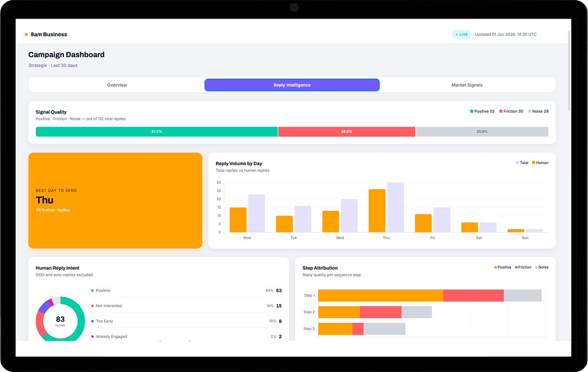Screen dimensions: 588x372
Task: Toggle the Noise 29 legend item
Action: (x=538, y=111)
